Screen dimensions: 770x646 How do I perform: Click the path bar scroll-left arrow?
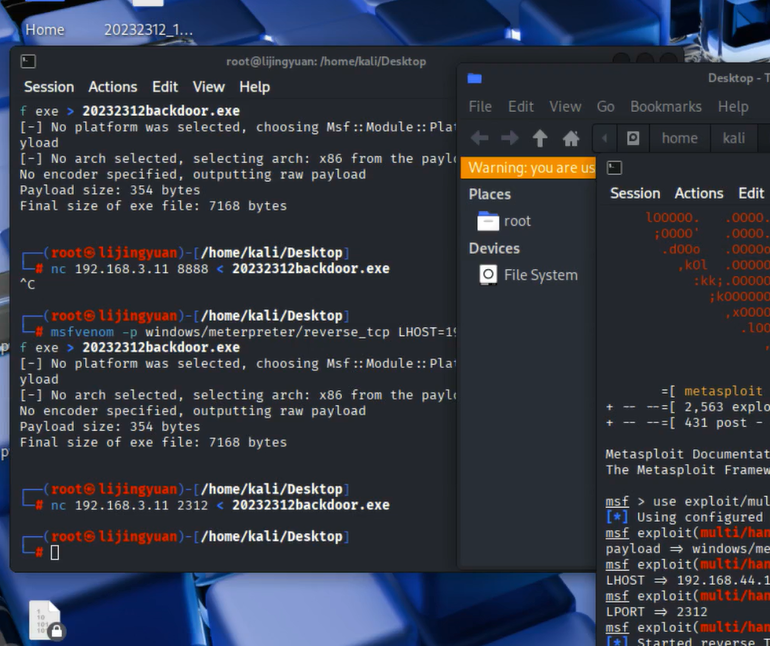point(605,139)
